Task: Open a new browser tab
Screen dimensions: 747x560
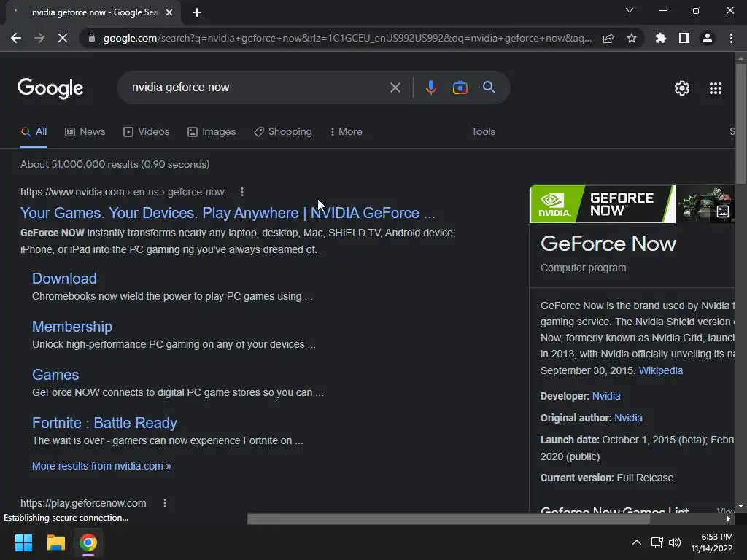Action: (197, 12)
